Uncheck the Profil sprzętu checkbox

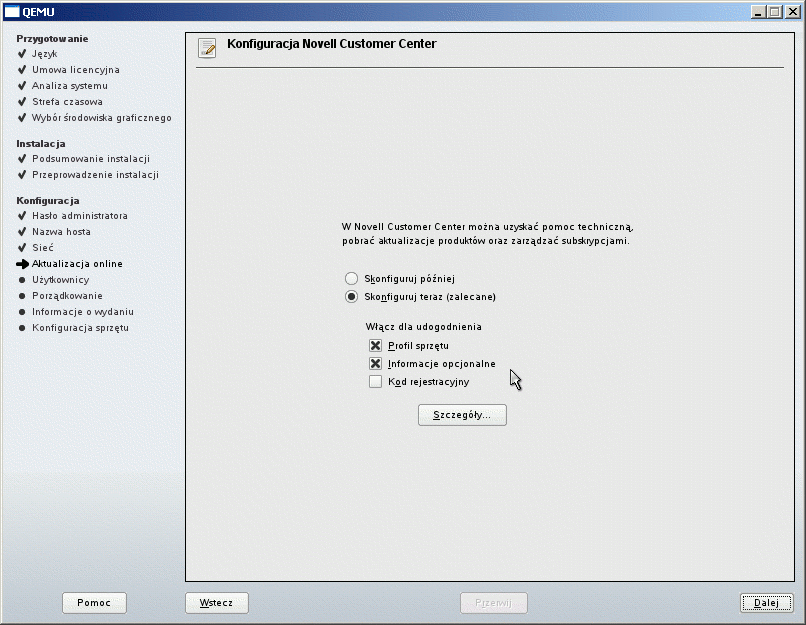tap(375, 345)
